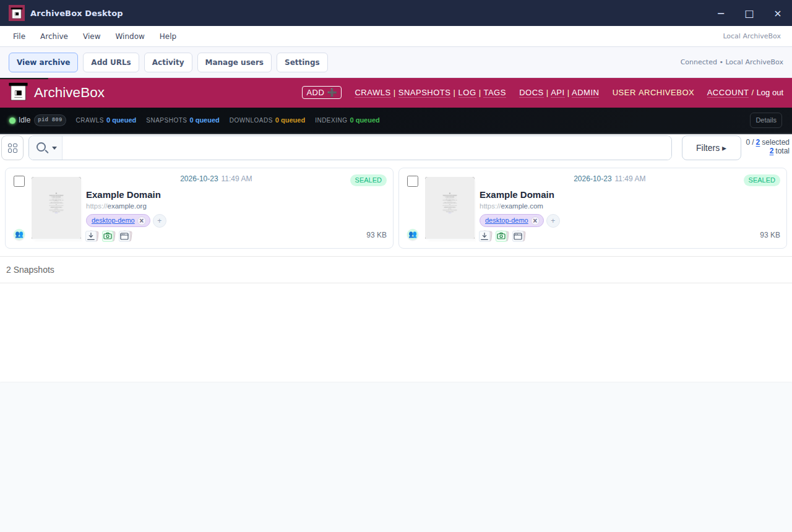Open the Manage users tab

pyautogui.click(x=235, y=62)
